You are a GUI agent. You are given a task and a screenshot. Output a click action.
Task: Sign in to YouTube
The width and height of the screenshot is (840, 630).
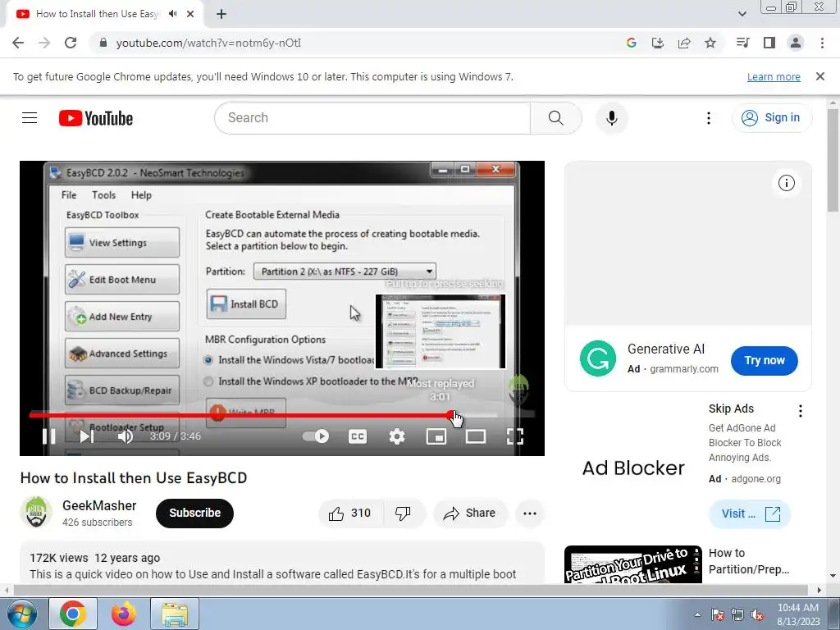pos(772,118)
